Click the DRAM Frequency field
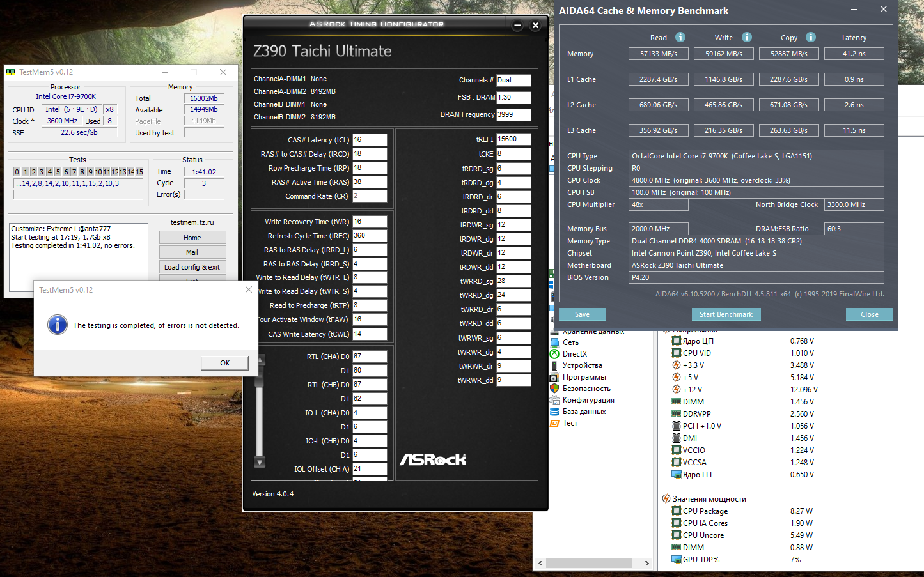 coord(513,115)
